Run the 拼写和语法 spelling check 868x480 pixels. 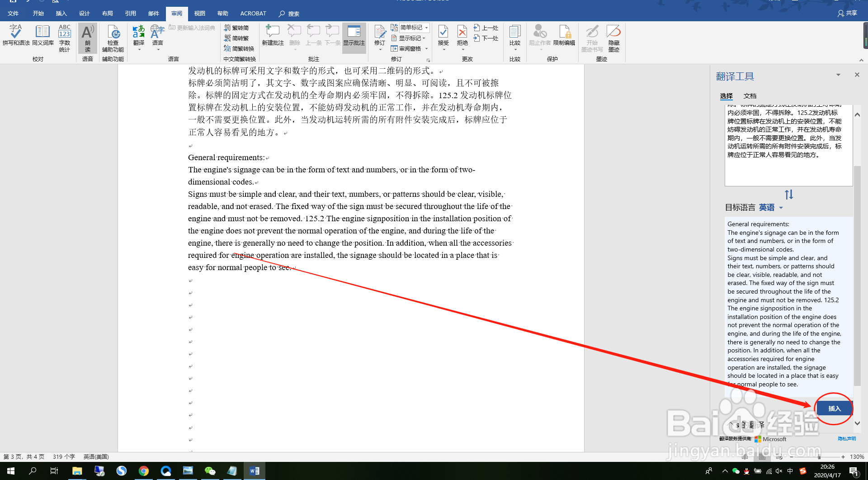(x=16, y=35)
